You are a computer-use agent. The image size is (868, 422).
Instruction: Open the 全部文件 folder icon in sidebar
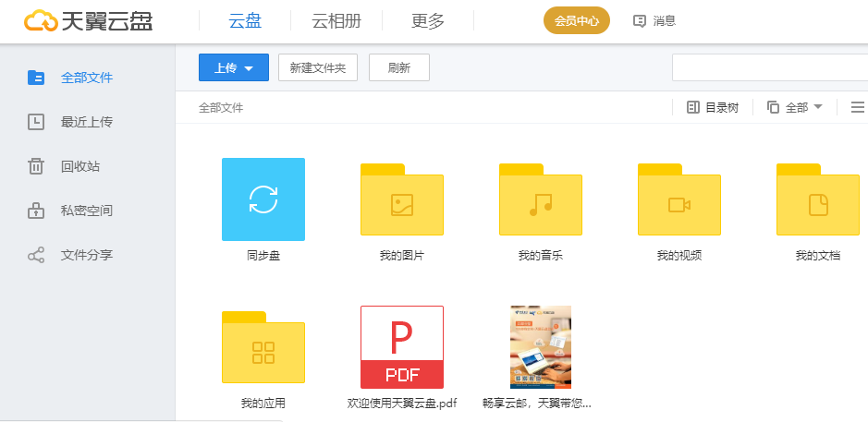[x=36, y=78]
